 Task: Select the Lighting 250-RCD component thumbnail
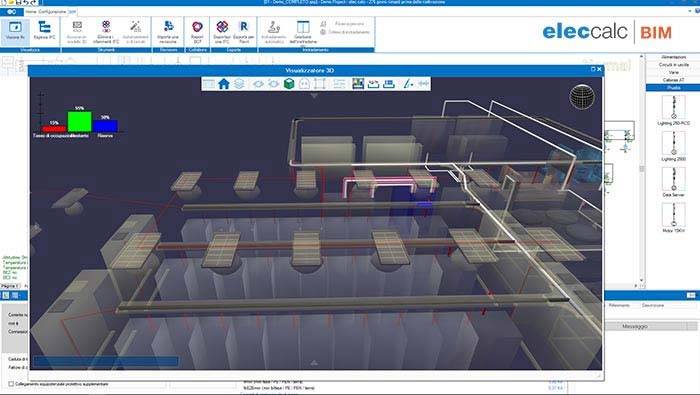[674, 108]
